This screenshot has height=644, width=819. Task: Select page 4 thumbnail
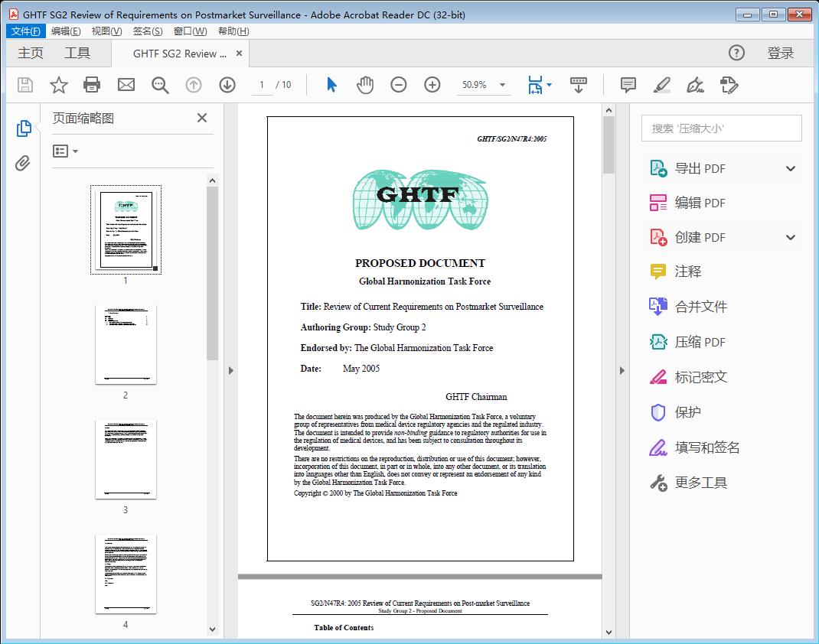[126, 574]
